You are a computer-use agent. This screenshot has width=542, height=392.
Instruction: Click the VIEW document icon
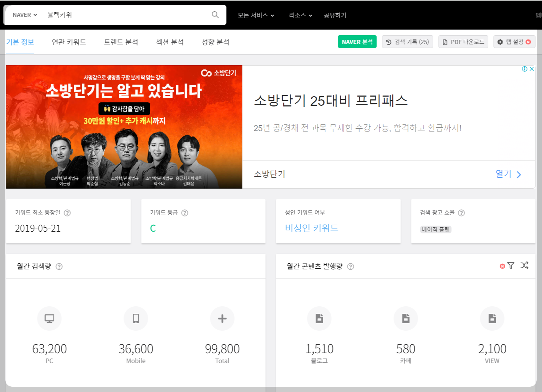click(492, 319)
